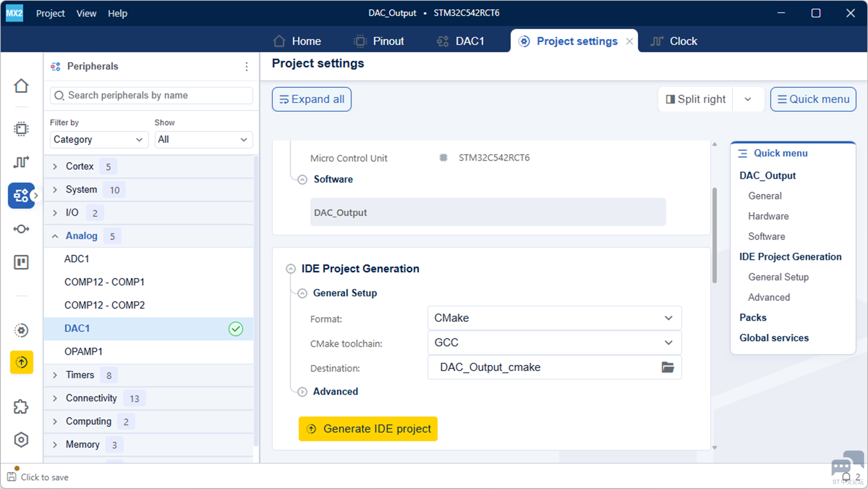Open the Filter by Category dropdown

click(x=99, y=140)
